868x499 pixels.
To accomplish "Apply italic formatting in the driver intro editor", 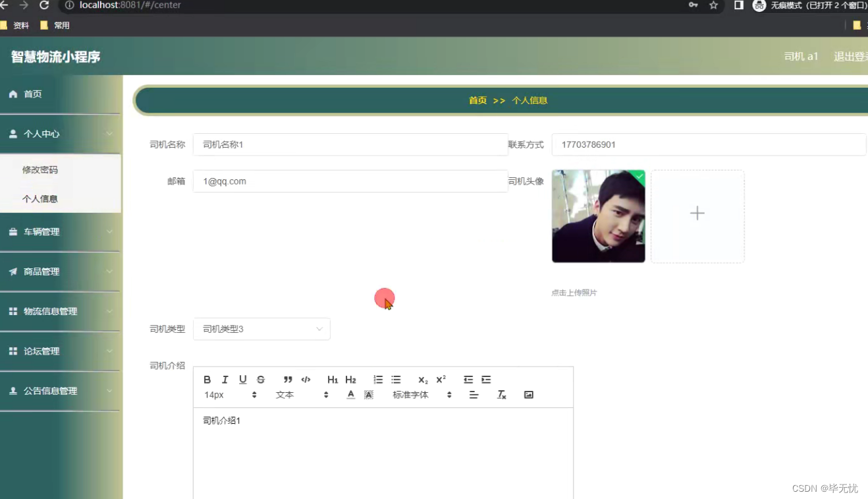I will pos(225,379).
